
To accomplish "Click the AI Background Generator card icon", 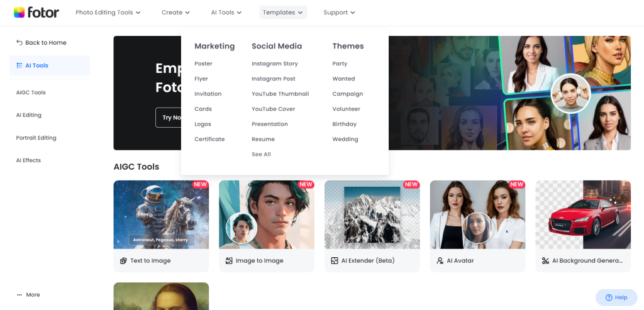I will pos(545,260).
